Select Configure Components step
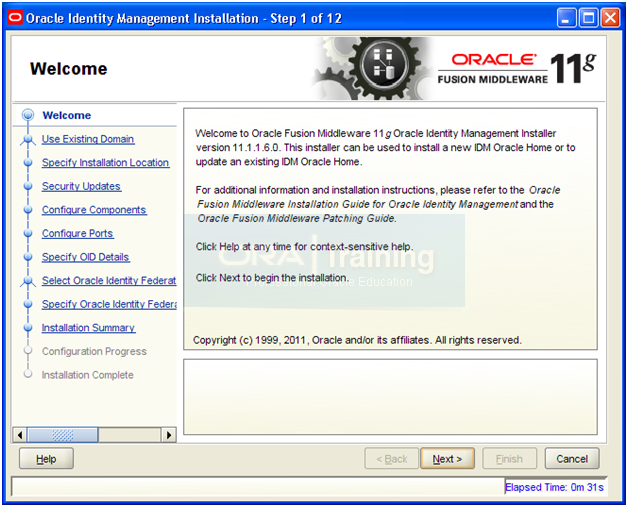Viewport: 628px width, 507px height. click(x=95, y=210)
